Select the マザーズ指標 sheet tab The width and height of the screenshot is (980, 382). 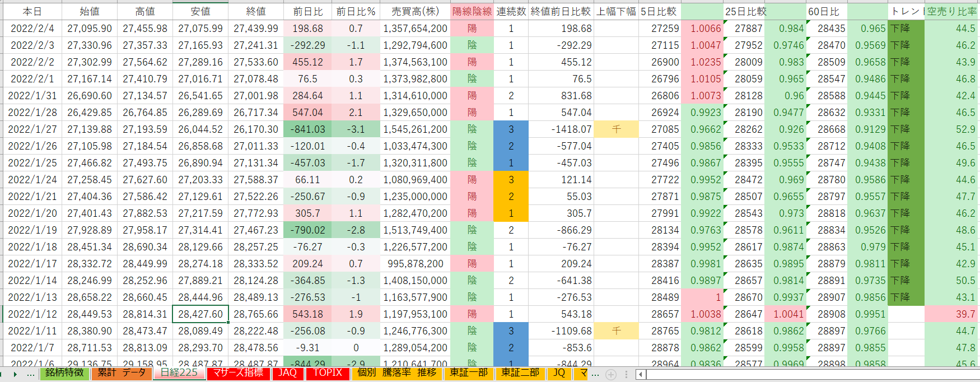(x=238, y=373)
